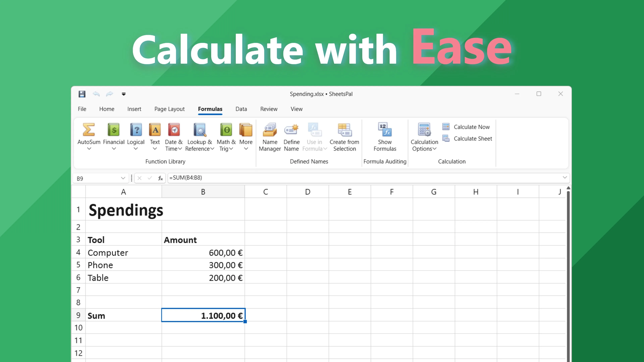Expand the formula bar chevron

(565, 177)
